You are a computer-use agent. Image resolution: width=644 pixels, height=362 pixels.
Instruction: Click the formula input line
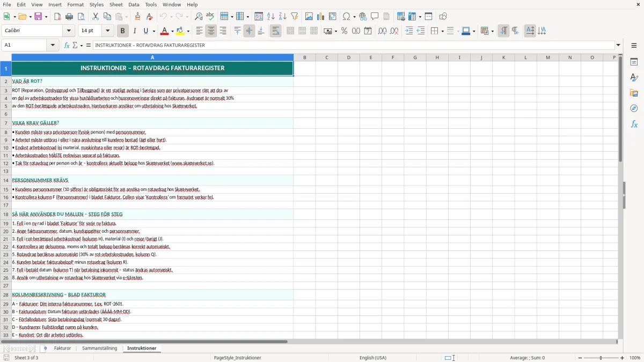point(354,45)
